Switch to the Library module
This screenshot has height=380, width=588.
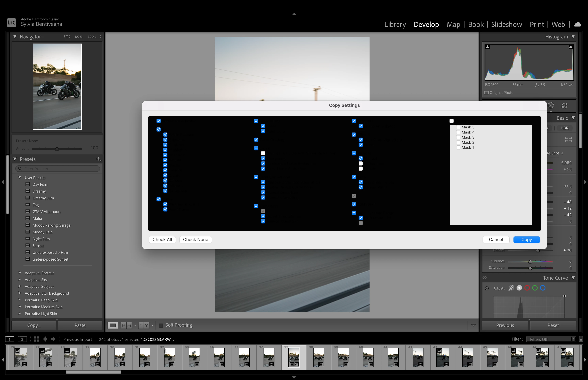395,24
